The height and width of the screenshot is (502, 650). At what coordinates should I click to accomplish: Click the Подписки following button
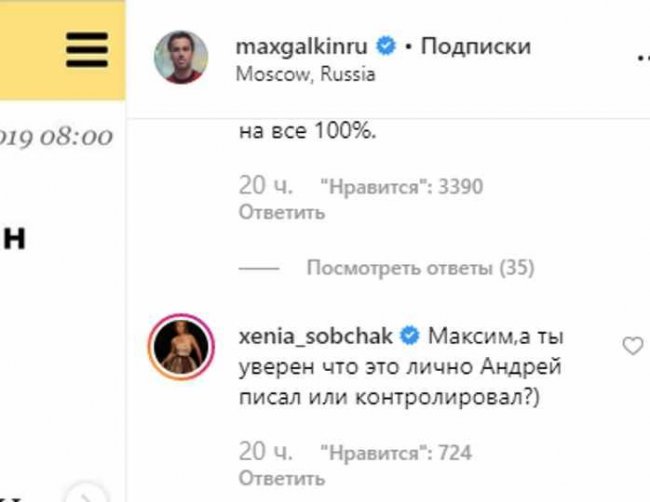pyautogui.click(x=476, y=46)
